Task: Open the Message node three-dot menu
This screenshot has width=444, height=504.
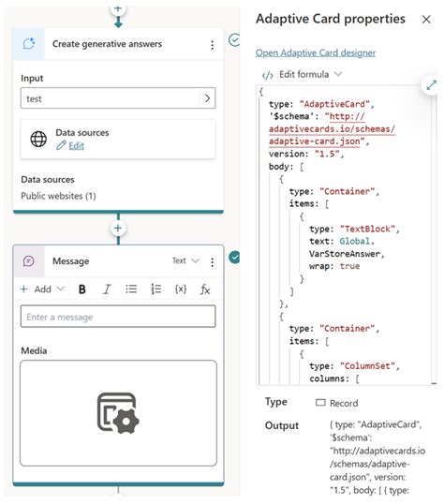Action: click(213, 262)
